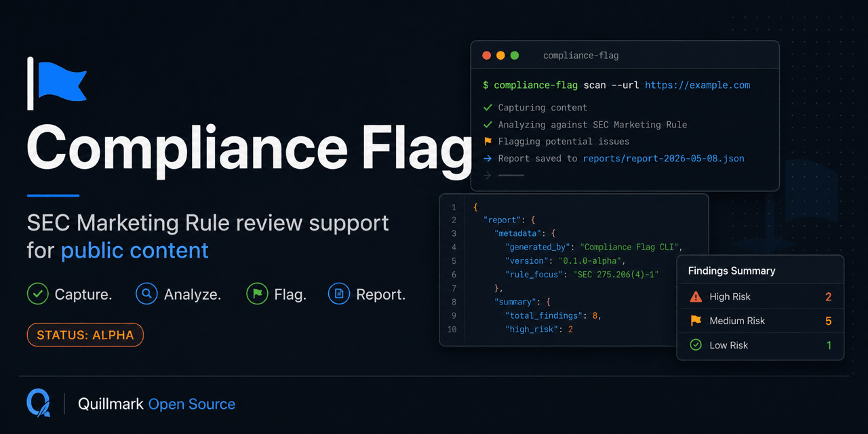The image size is (868, 434).
Task: Click the High Risk count 2
Action: pyautogui.click(x=828, y=297)
